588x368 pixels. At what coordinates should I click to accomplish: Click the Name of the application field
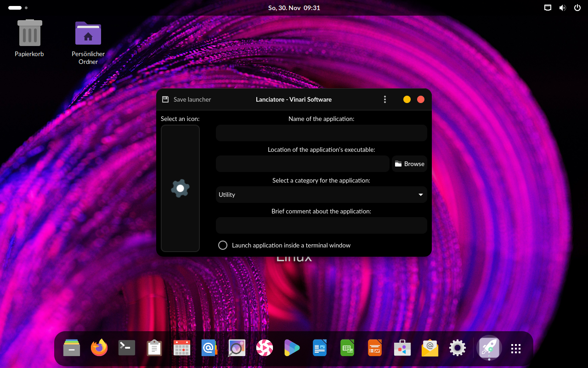coord(321,133)
